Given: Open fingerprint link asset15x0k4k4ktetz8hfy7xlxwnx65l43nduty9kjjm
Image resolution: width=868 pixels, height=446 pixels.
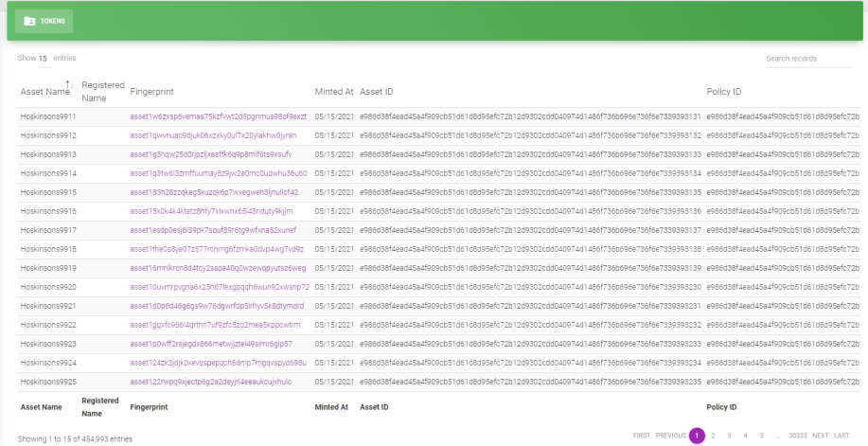Looking at the screenshot, I should 211,211.
